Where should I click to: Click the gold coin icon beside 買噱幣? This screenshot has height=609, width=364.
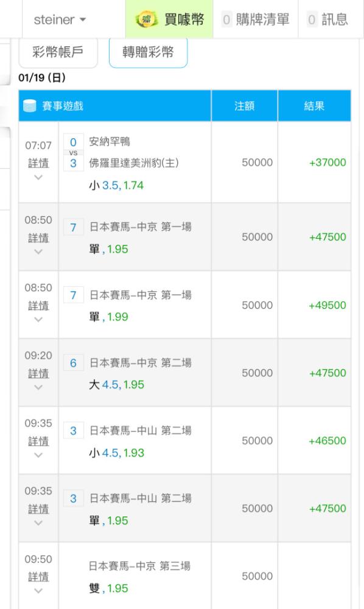click(x=146, y=19)
